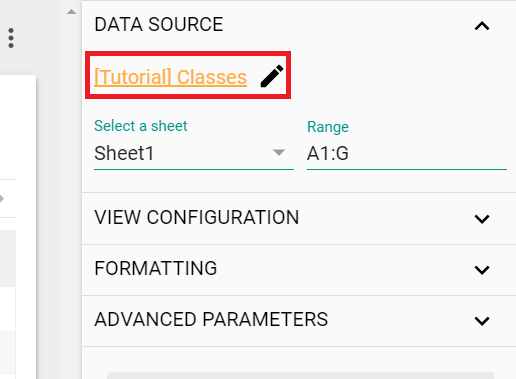
Task: Collapse the DATA SOURCE section chevron
Action: (482, 26)
